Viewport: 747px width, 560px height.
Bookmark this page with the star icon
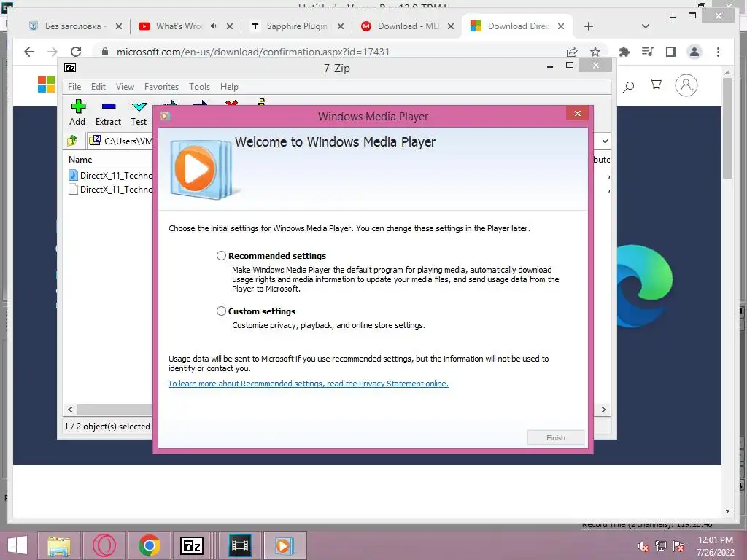595,52
